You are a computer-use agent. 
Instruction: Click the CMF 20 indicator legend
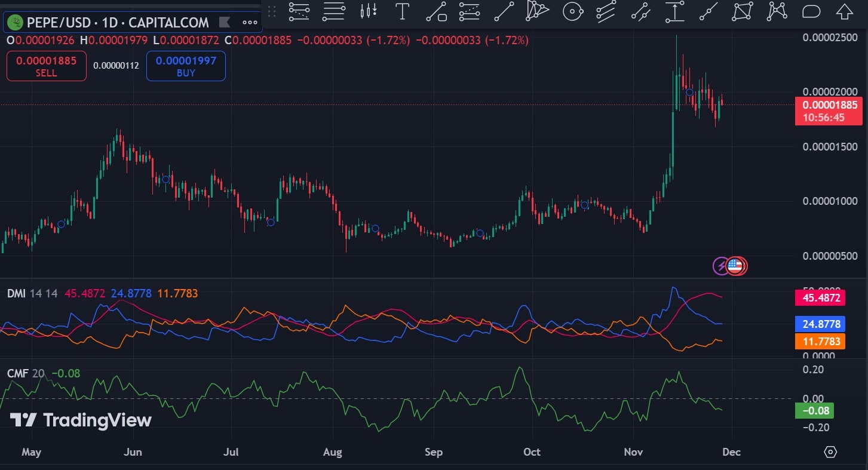tap(26, 373)
